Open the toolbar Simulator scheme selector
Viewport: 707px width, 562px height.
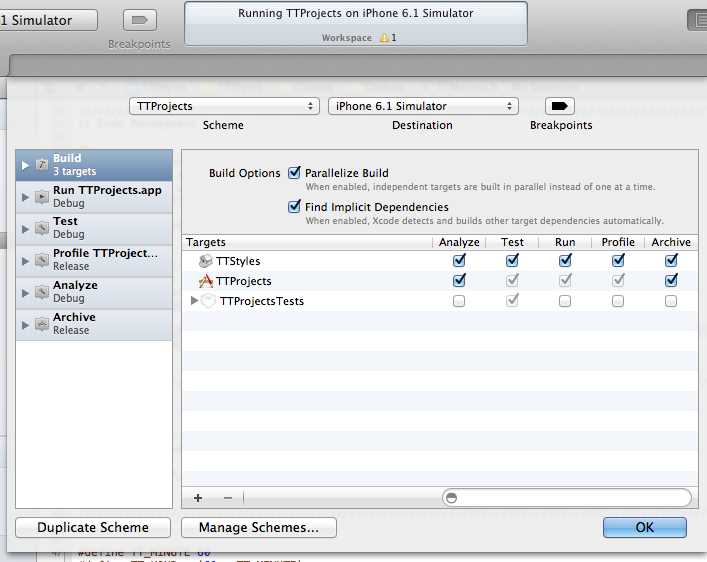click(x=48, y=20)
